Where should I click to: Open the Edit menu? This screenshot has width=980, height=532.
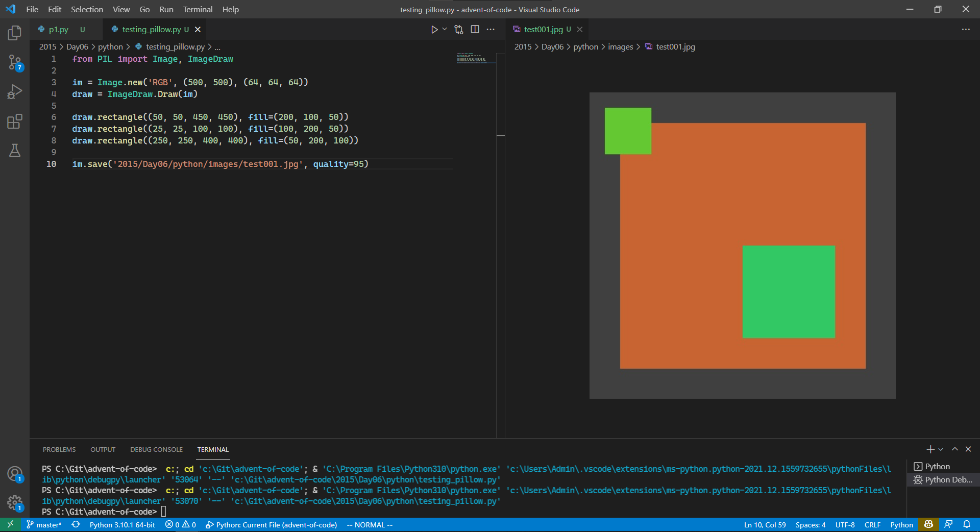tap(55, 10)
